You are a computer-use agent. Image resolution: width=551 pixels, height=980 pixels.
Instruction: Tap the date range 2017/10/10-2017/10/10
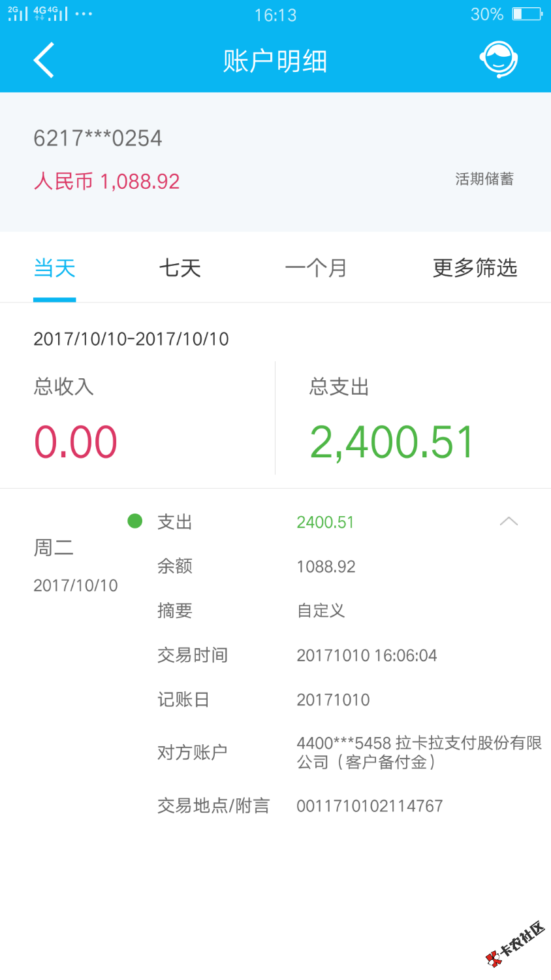[131, 338]
